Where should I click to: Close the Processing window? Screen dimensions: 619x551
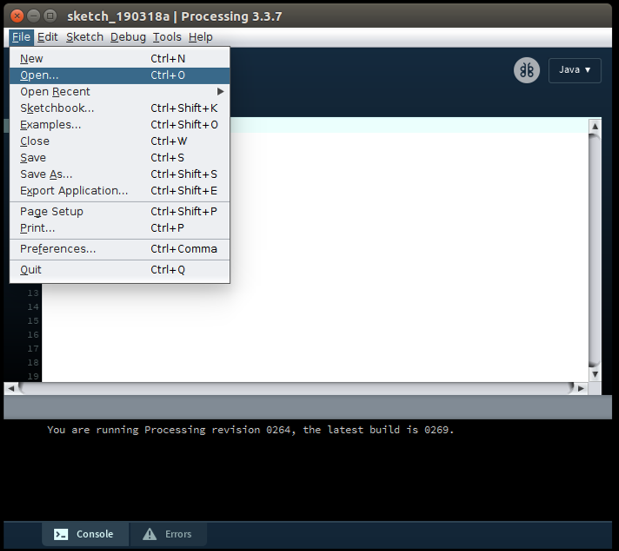(x=17, y=16)
